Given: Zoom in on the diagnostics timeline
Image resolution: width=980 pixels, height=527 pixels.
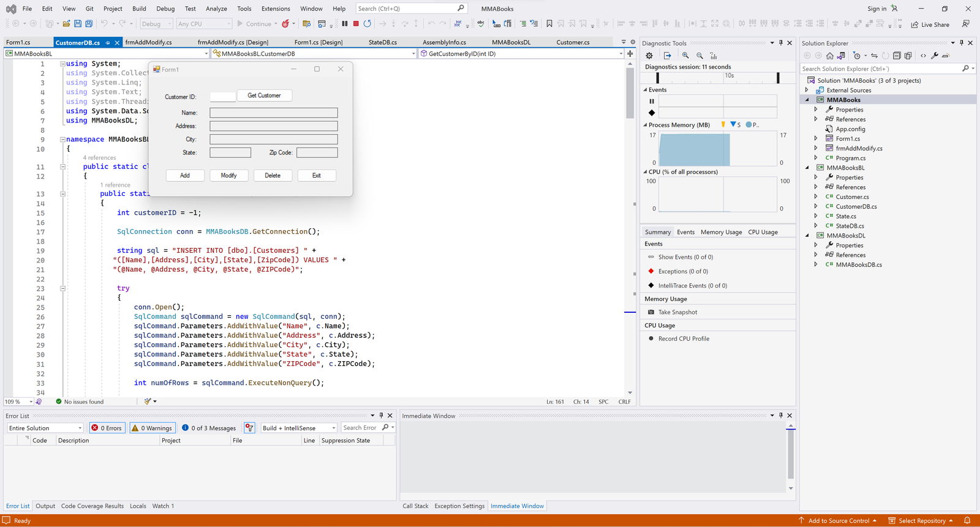Looking at the screenshot, I should (x=685, y=56).
